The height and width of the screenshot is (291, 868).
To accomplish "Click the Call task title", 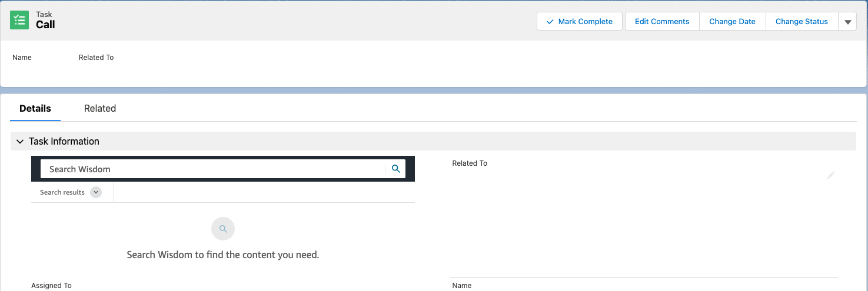I will [45, 25].
